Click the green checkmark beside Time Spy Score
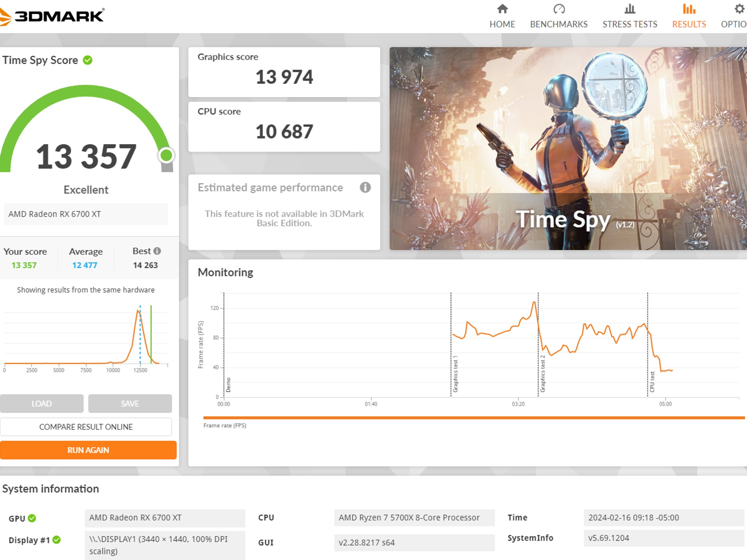Image resolution: width=747 pixels, height=560 pixels. pyautogui.click(x=88, y=60)
